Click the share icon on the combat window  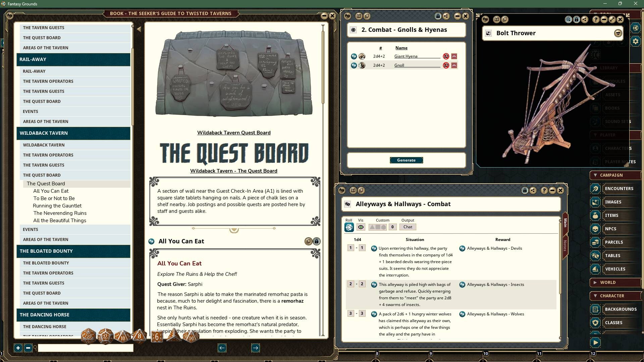[x=446, y=16]
